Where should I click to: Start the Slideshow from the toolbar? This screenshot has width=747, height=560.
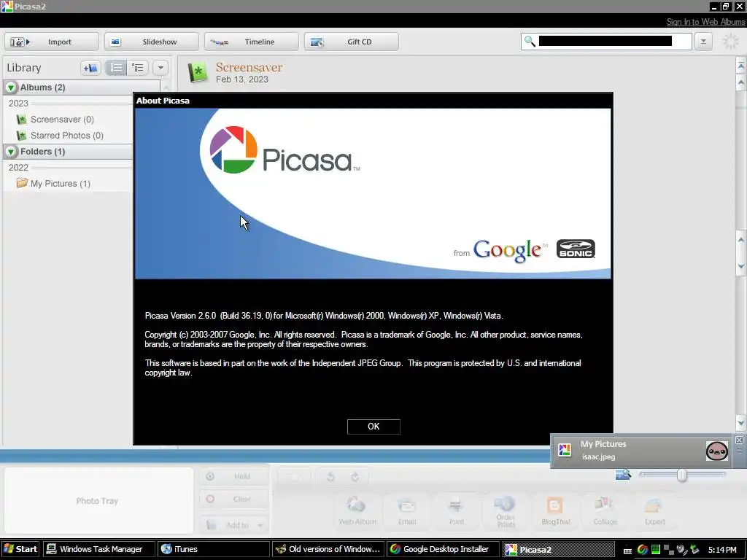(x=152, y=42)
